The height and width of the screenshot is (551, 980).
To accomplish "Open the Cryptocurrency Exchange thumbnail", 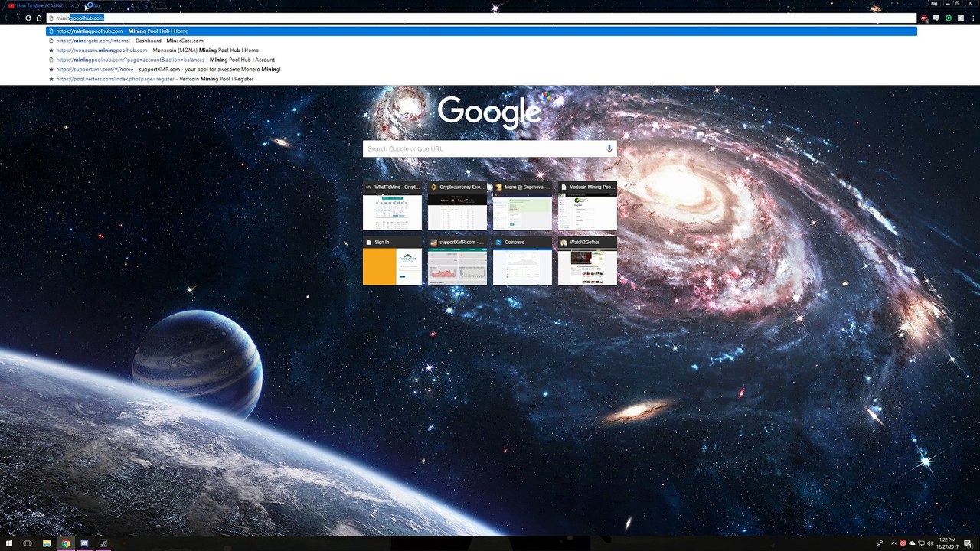I will [457, 206].
